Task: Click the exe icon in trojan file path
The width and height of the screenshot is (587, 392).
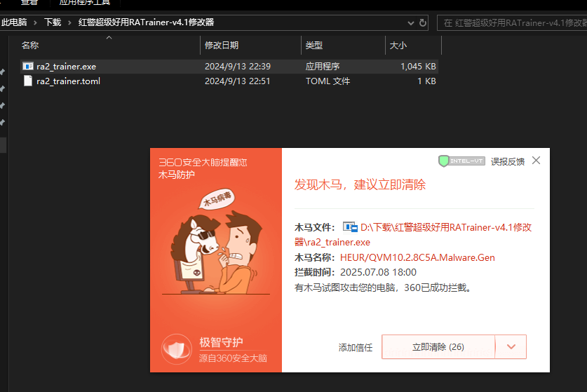Action: (x=349, y=227)
